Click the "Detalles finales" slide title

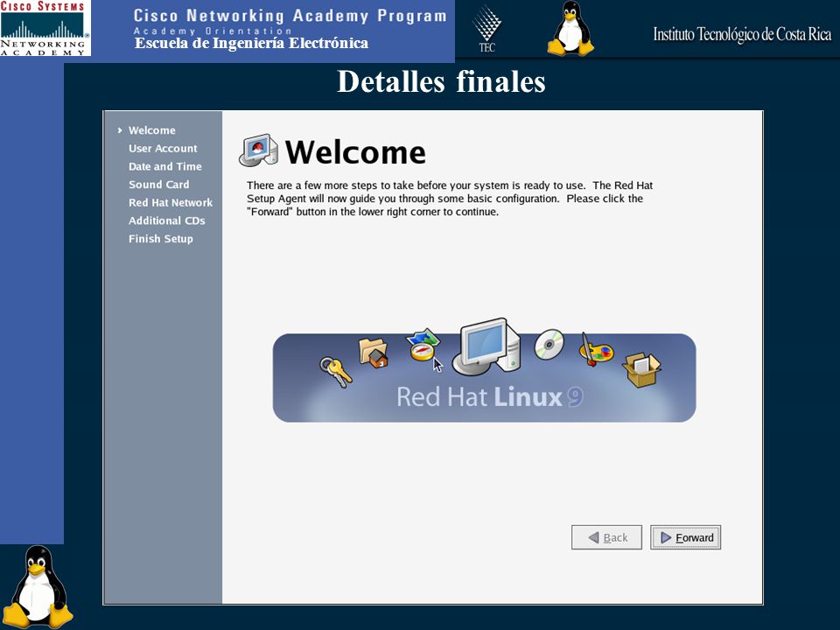click(x=441, y=82)
